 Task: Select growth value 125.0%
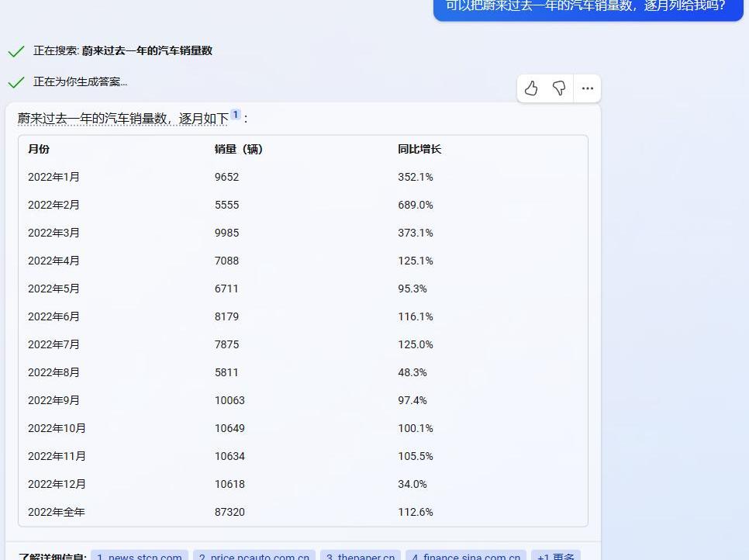coord(415,344)
